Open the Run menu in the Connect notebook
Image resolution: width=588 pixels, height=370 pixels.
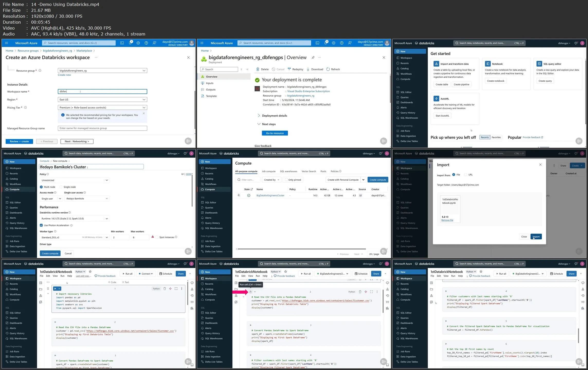coord(62,276)
